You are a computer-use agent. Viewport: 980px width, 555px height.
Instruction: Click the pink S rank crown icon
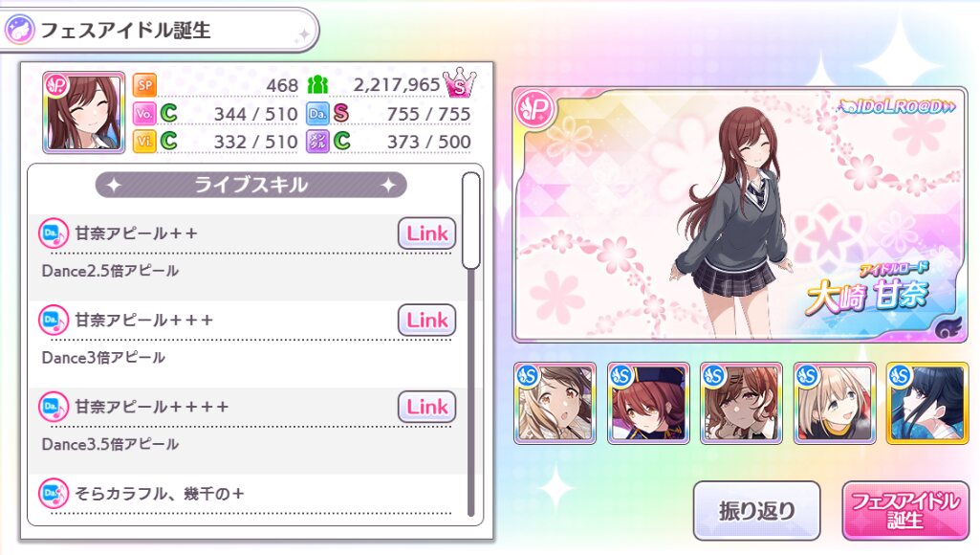(x=459, y=83)
